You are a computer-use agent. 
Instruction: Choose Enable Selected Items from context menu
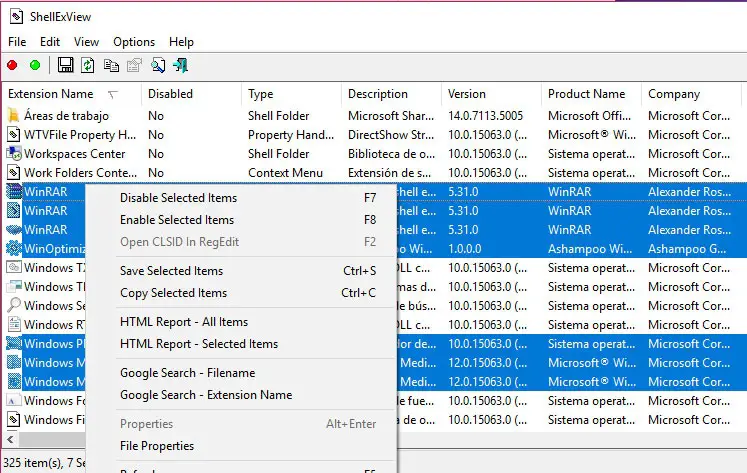coord(176,220)
